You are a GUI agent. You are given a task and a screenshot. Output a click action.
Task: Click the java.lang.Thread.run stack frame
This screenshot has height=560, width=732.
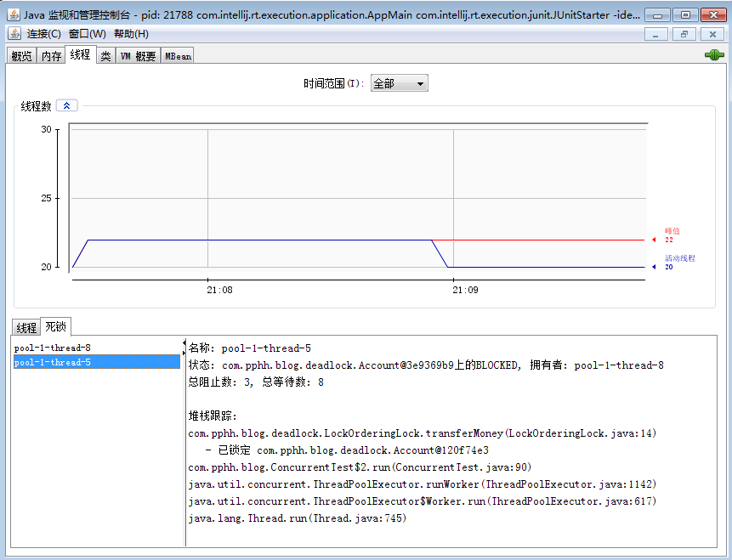(x=298, y=518)
